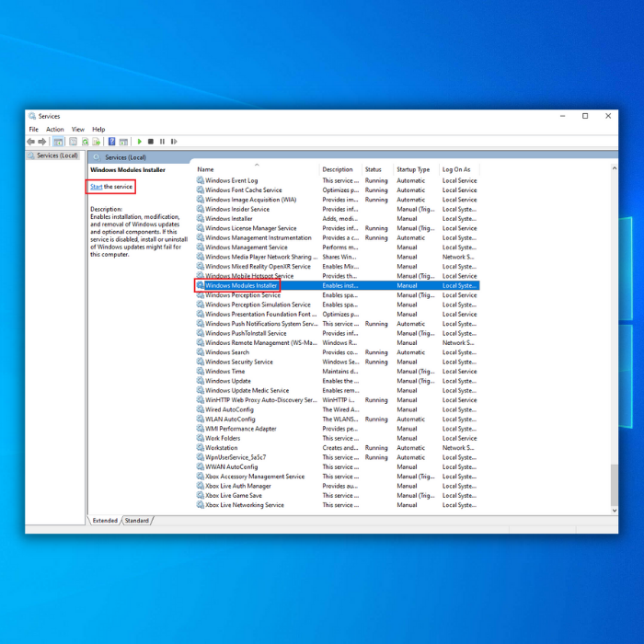Click the gear icon beside Windows Installer
The image size is (644, 644).
pos(200,219)
